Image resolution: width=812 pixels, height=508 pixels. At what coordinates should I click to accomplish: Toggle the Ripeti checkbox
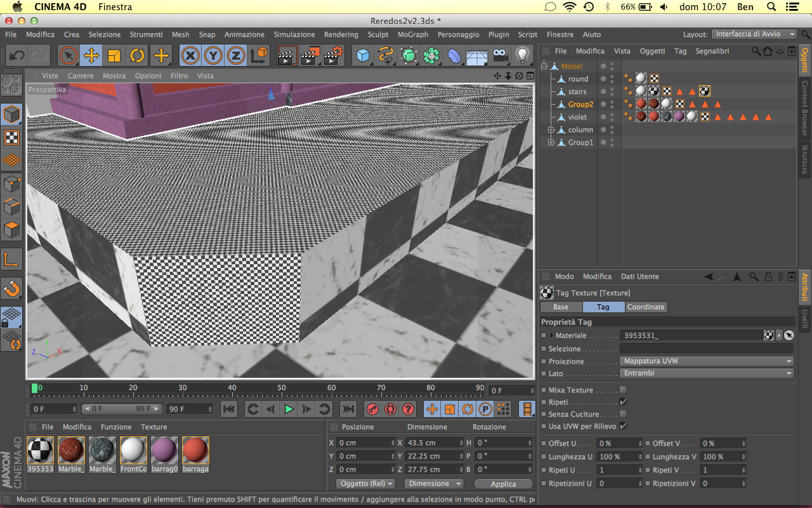[623, 402]
